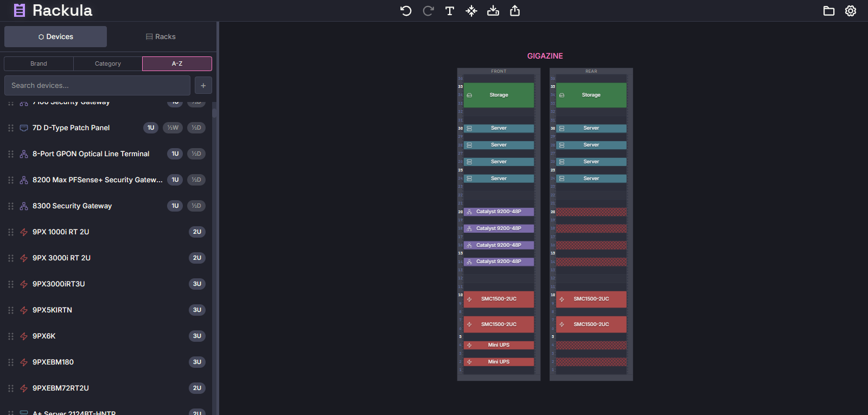Click drag handle of 9PX6K device

tap(11, 336)
